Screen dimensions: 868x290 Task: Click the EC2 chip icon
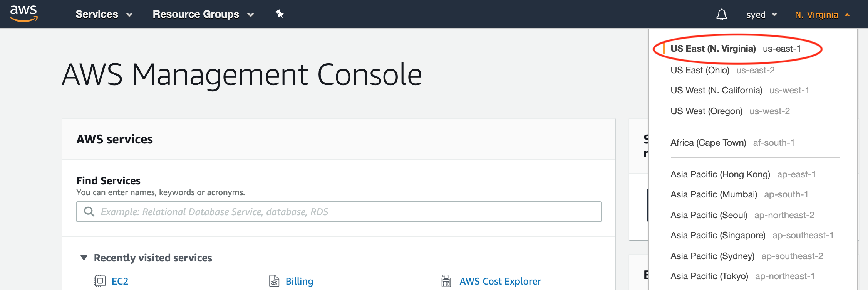tap(100, 281)
